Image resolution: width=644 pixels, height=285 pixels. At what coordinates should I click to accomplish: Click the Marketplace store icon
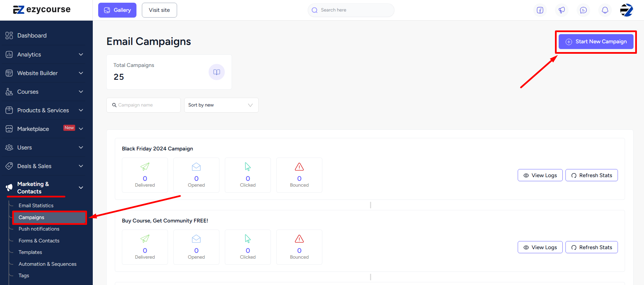point(9,129)
